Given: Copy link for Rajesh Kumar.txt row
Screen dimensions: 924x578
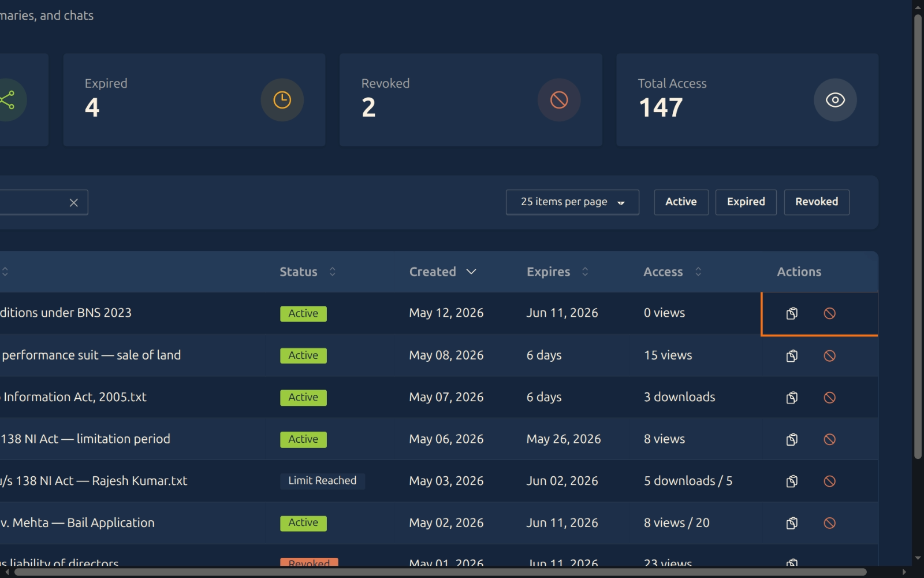Looking at the screenshot, I should pos(792,481).
